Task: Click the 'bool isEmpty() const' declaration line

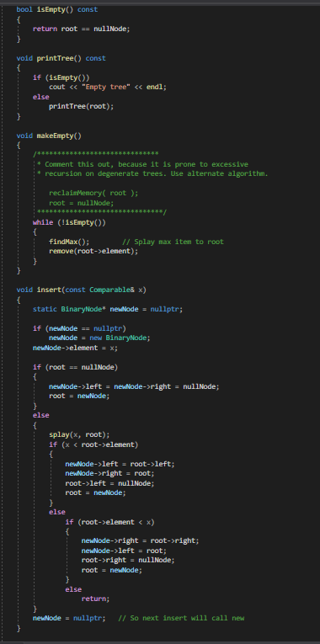Action: pos(57,9)
